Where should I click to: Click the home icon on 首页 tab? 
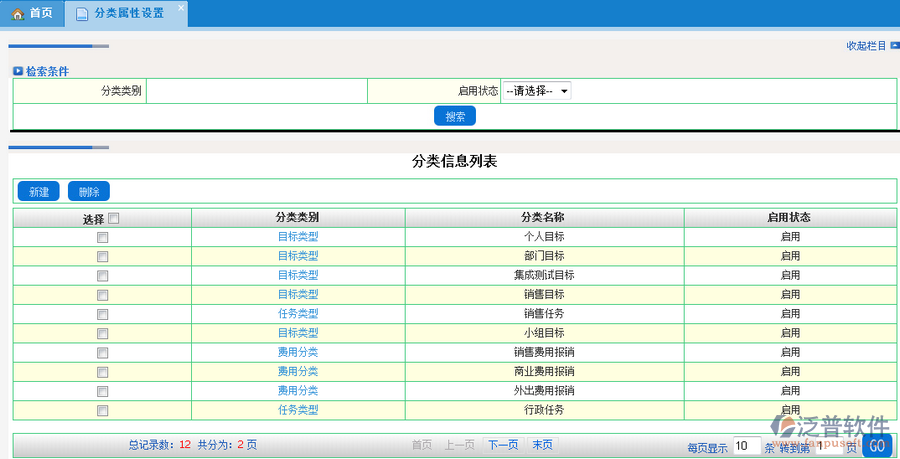click(x=17, y=13)
